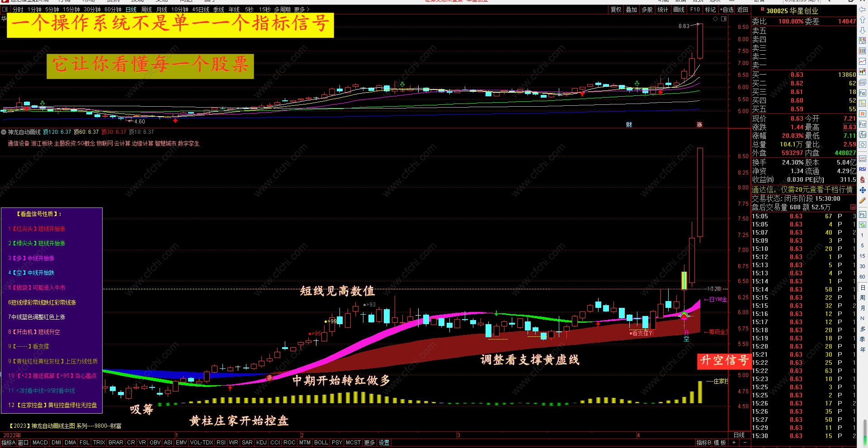Viewport: 868px width, 448px height.
Task: Click the blue four-way move arrows icon
Action: (862, 190)
